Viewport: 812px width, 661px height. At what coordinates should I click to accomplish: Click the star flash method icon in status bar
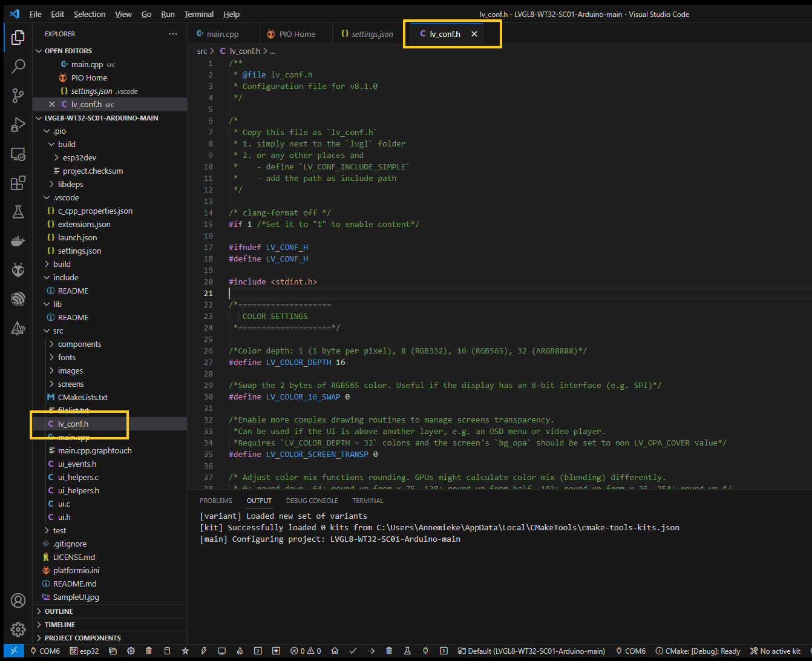[186, 651]
